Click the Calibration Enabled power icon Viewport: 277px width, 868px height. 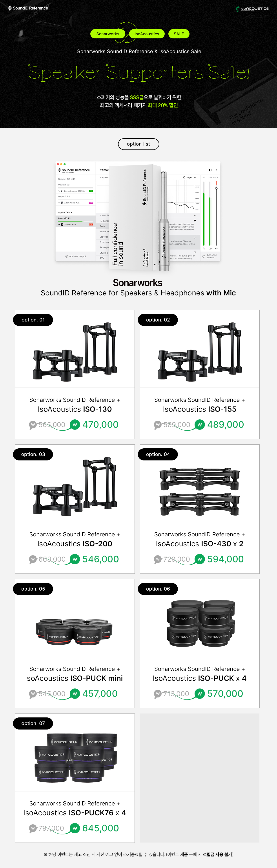tap(203, 256)
